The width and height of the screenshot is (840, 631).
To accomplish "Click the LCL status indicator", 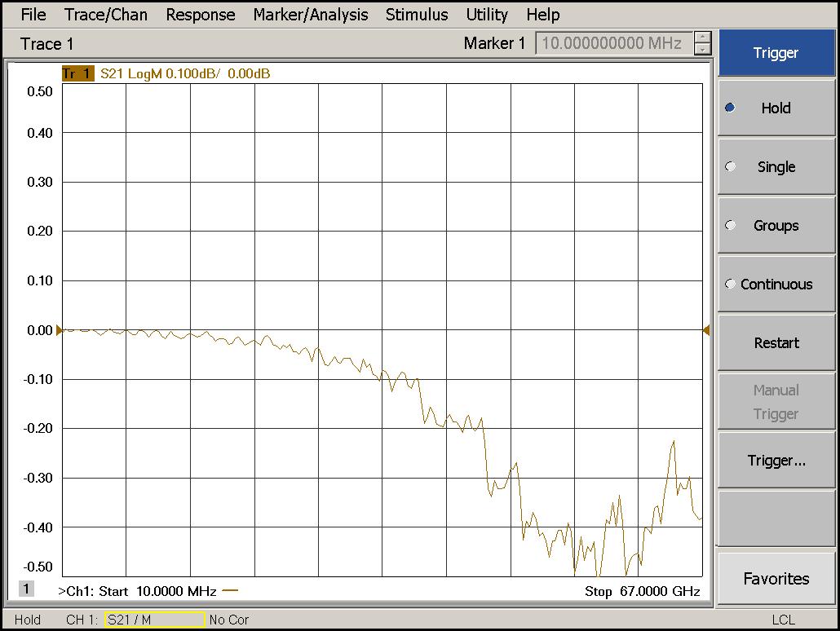I will pos(783,620).
